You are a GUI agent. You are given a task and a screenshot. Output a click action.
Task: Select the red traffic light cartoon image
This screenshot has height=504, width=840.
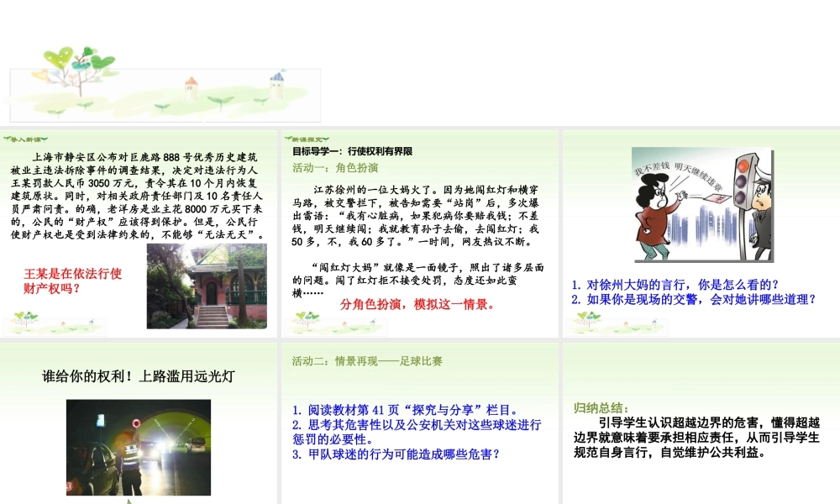pos(701,207)
